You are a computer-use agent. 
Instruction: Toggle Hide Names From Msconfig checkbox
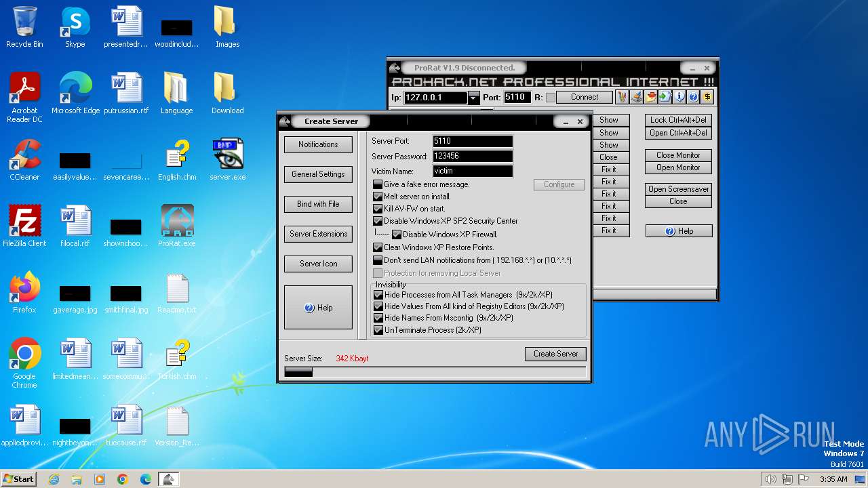pos(378,318)
